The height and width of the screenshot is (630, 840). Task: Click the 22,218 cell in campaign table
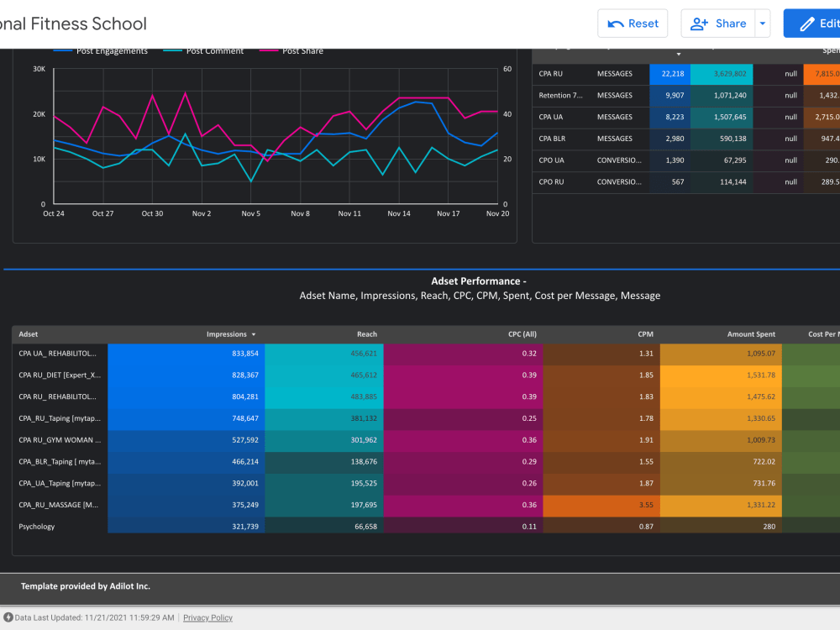pyautogui.click(x=670, y=74)
